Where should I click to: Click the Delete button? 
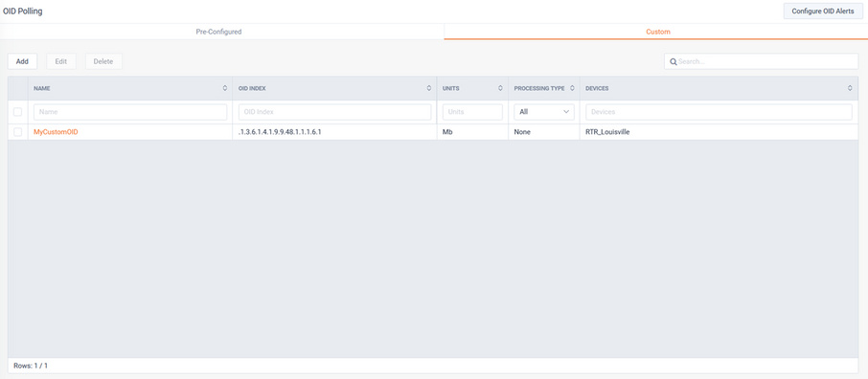pos(103,61)
